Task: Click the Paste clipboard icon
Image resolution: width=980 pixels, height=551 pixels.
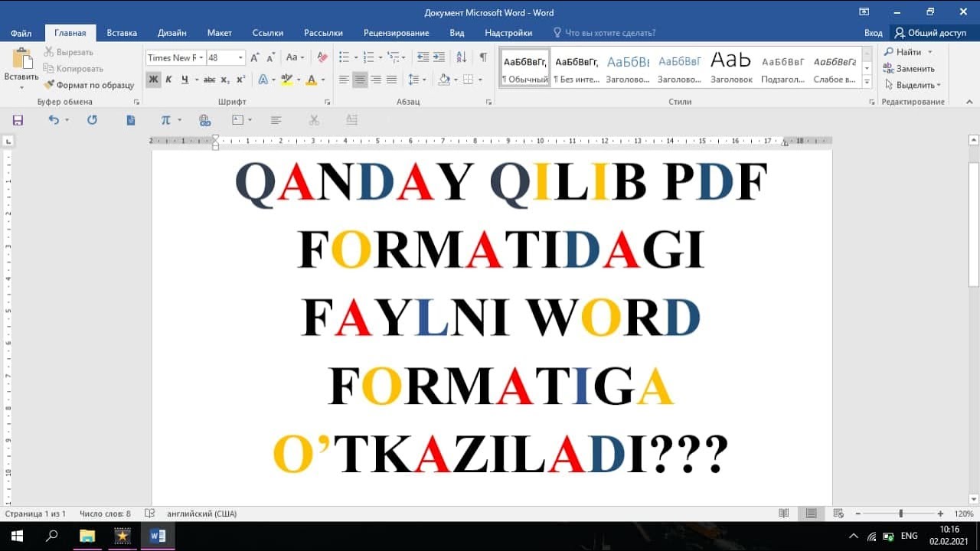Action: (21, 59)
